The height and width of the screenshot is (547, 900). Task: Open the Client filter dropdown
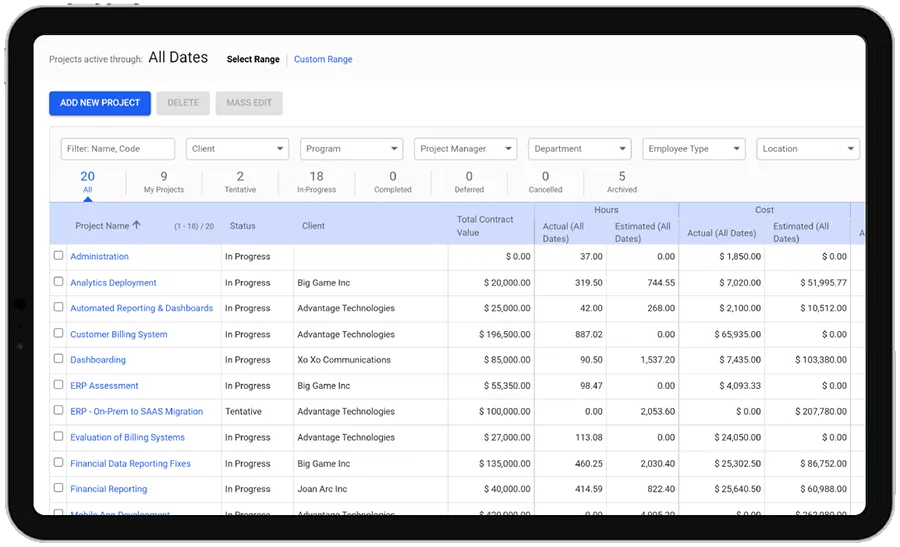point(237,149)
